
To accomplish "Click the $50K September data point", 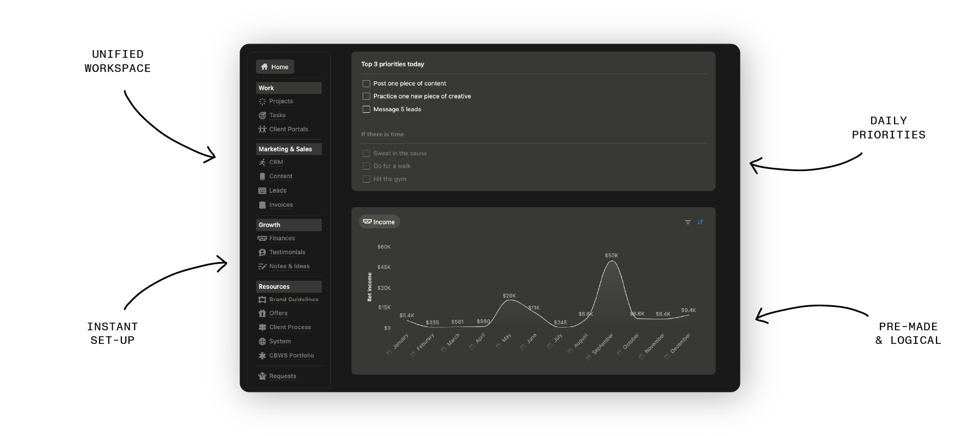I will (612, 262).
